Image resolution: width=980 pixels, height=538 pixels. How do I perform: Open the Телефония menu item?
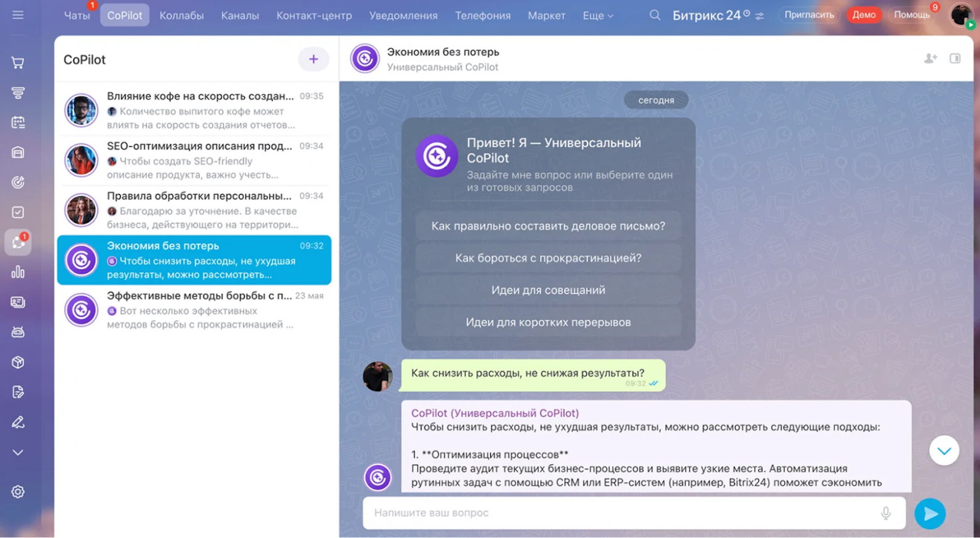[482, 15]
